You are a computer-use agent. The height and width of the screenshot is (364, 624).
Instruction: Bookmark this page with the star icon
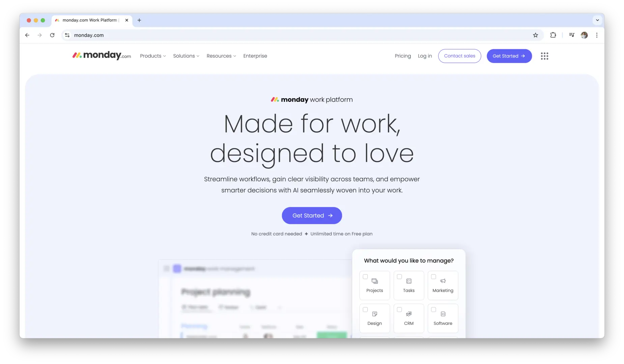pos(535,35)
